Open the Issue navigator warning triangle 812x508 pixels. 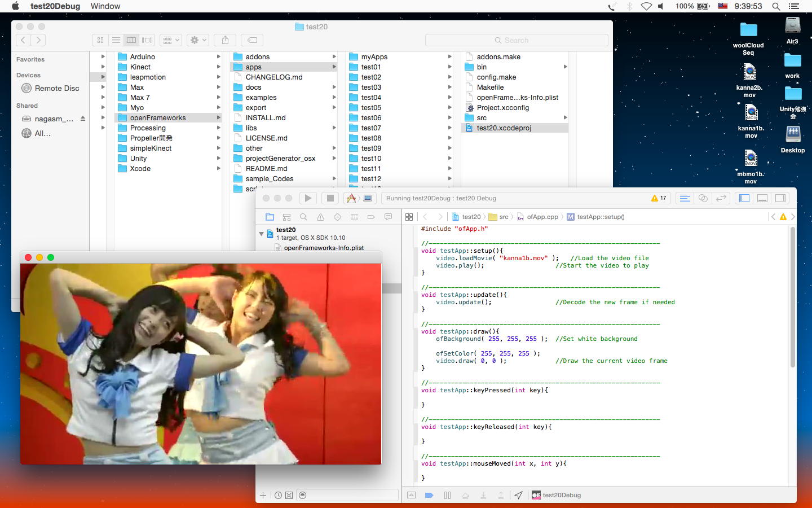pyautogui.click(x=320, y=217)
